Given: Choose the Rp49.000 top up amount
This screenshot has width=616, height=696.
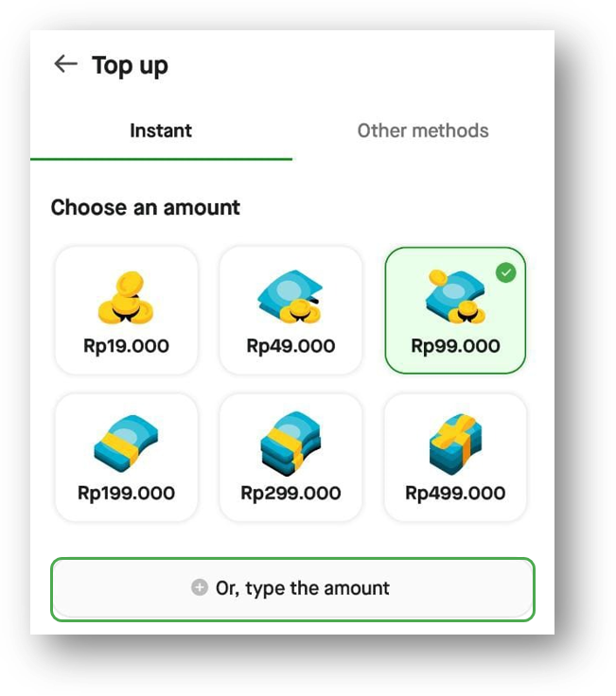Looking at the screenshot, I should [290, 311].
